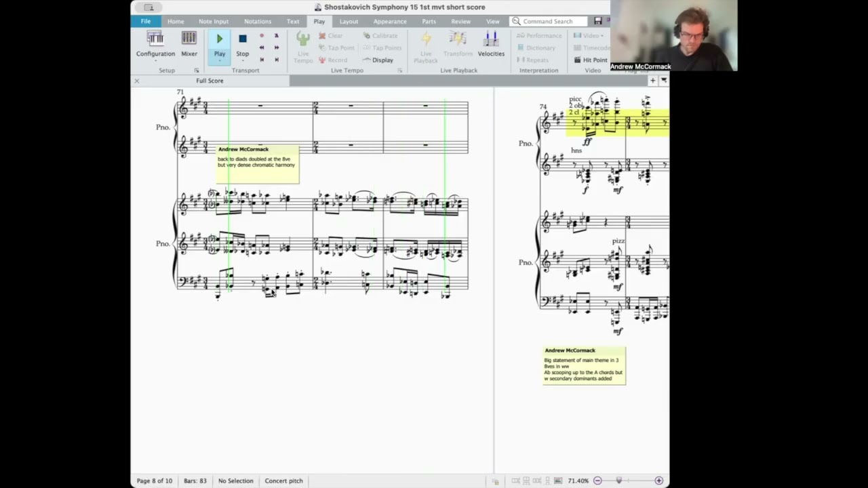Click Bars: 83 status readout

click(x=195, y=481)
